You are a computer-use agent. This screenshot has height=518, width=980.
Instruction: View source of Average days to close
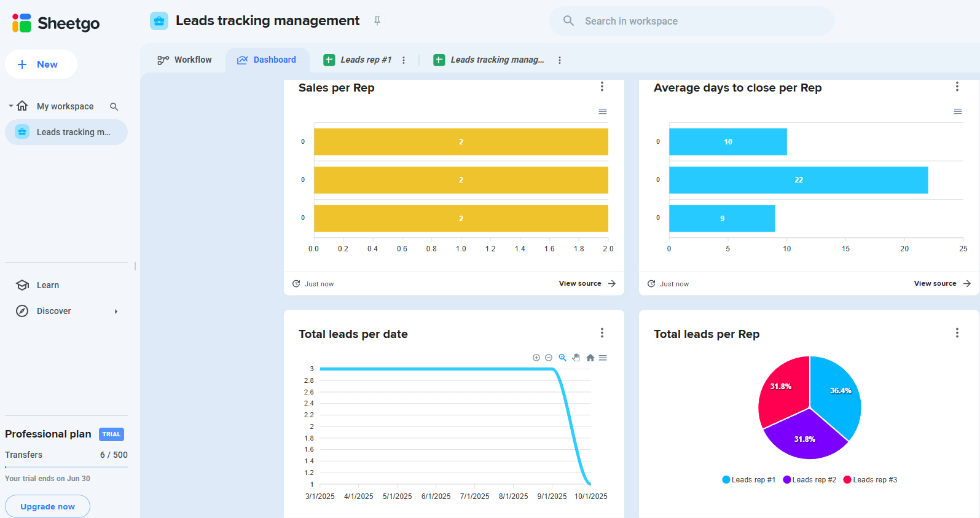[942, 283]
